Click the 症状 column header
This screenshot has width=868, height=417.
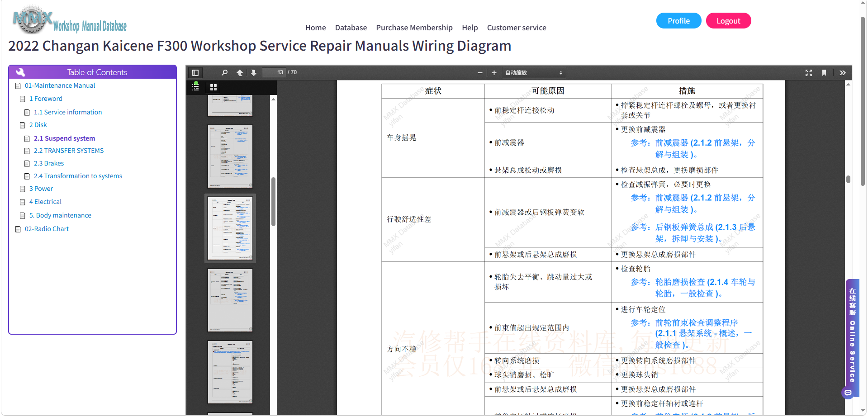point(433,91)
